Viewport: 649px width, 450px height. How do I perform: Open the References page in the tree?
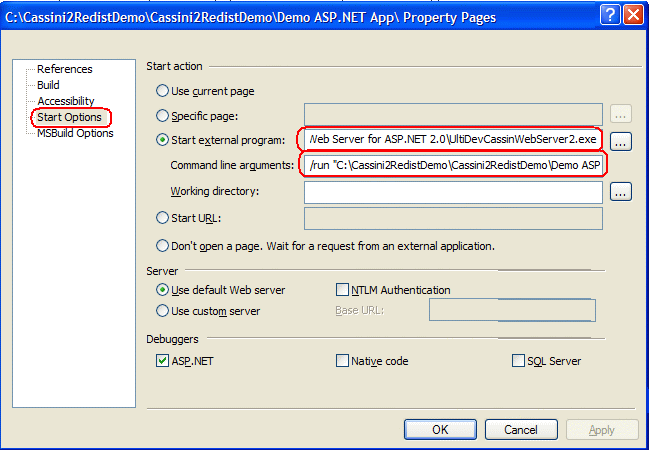(65, 69)
